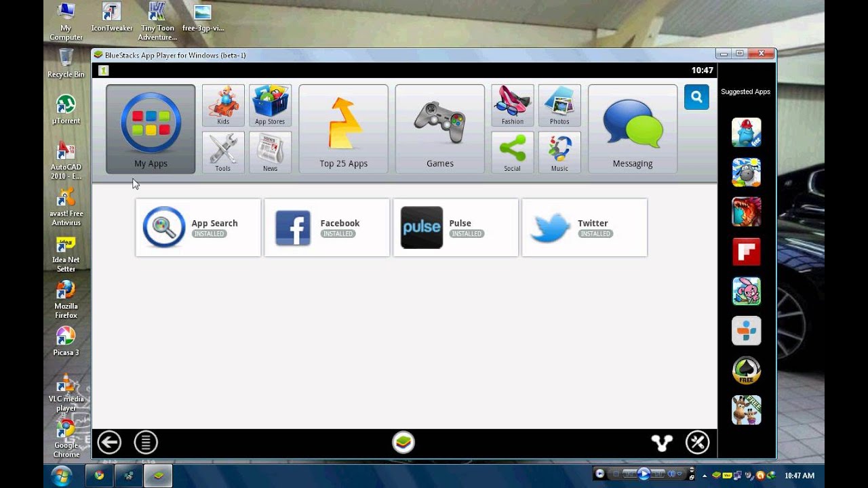Open the Fashion category
This screenshot has height=488, width=868.
513,106
